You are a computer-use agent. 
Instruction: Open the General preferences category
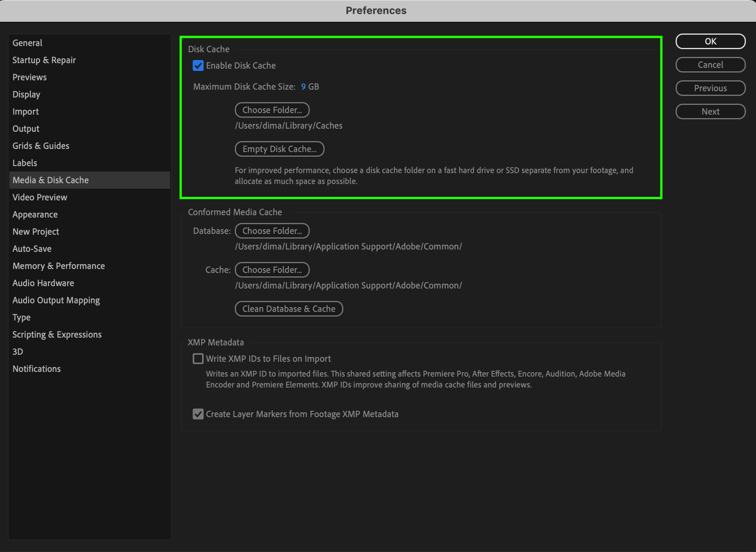click(27, 43)
